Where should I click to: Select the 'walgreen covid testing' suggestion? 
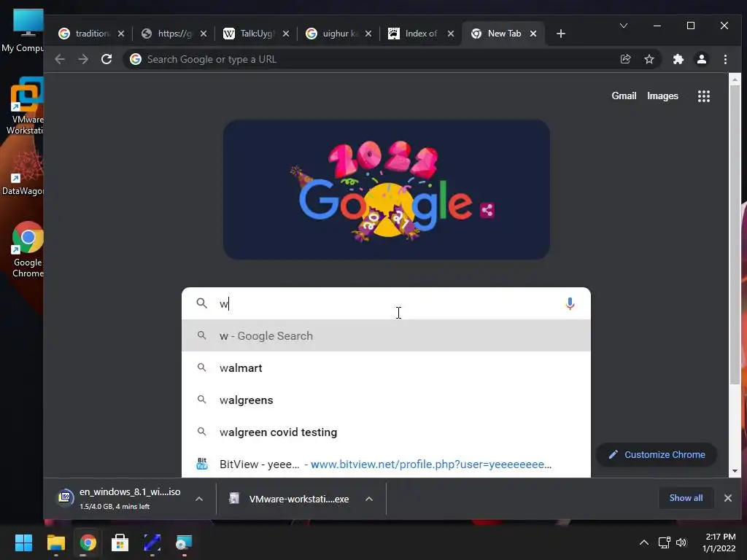point(386,432)
